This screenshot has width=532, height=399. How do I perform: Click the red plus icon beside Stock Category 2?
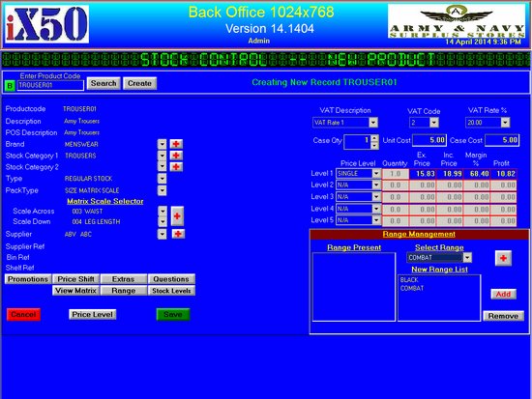pyautogui.click(x=176, y=167)
